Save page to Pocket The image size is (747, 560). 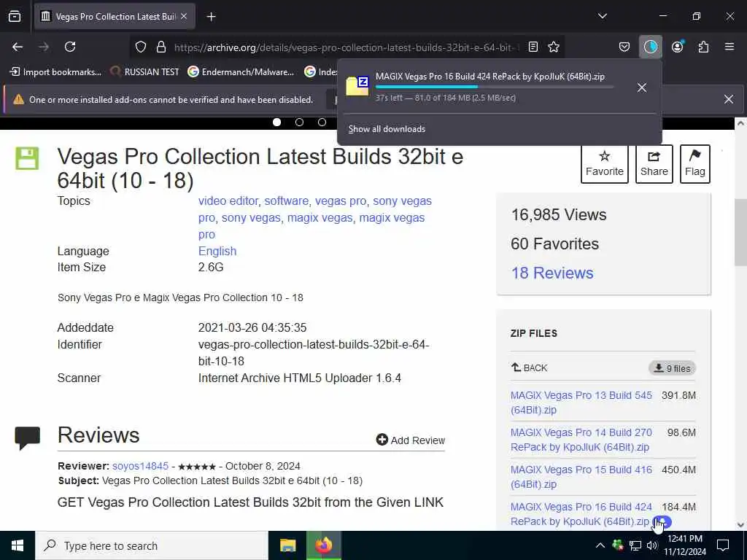coord(624,47)
